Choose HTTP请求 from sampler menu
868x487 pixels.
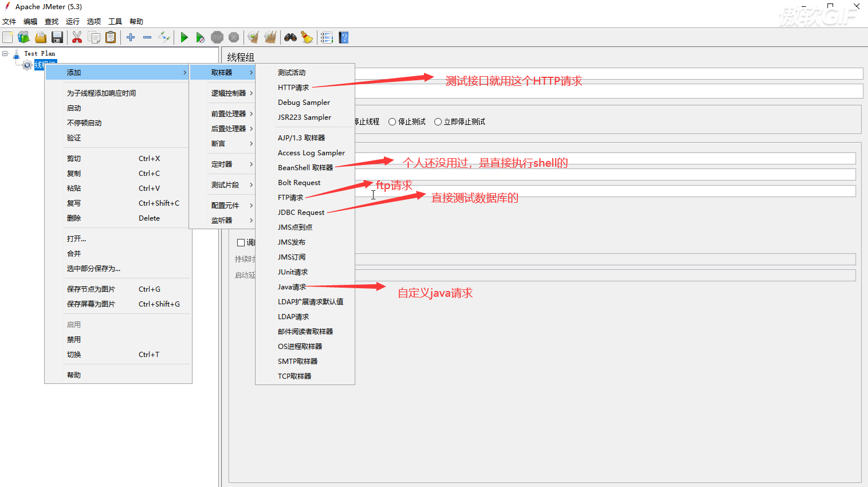click(x=293, y=88)
